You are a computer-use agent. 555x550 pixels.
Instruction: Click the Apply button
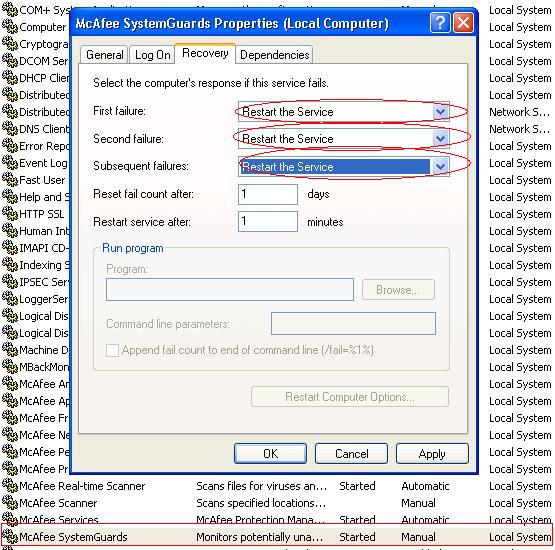click(432, 453)
